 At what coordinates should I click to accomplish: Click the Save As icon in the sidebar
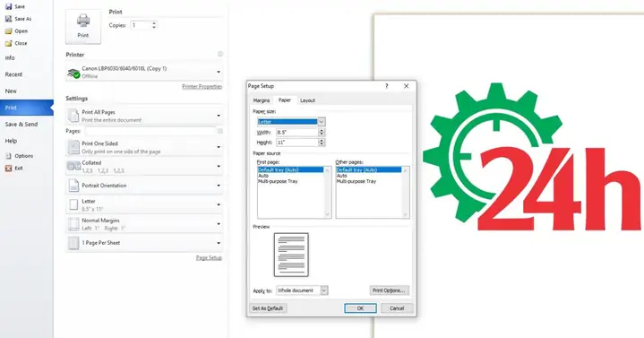[x=8, y=19]
